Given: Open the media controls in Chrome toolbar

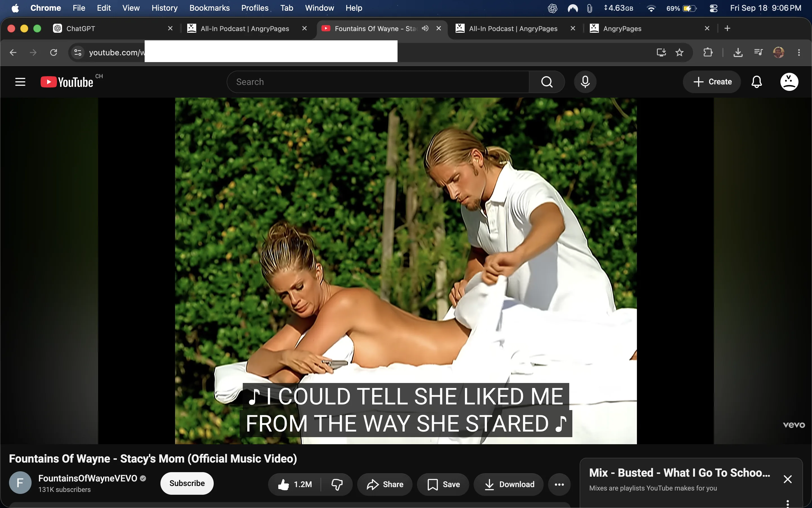Looking at the screenshot, I should (x=758, y=52).
